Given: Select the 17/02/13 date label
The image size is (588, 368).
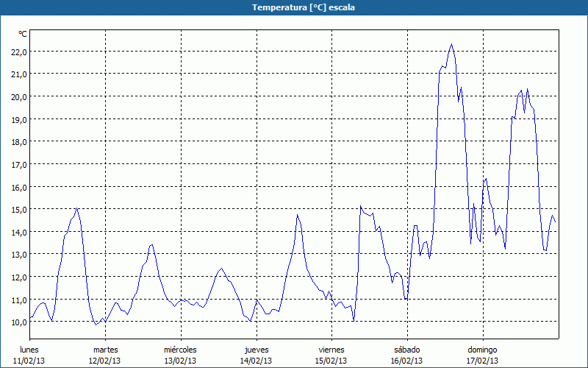Looking at the screenshot, I should 481,361.
